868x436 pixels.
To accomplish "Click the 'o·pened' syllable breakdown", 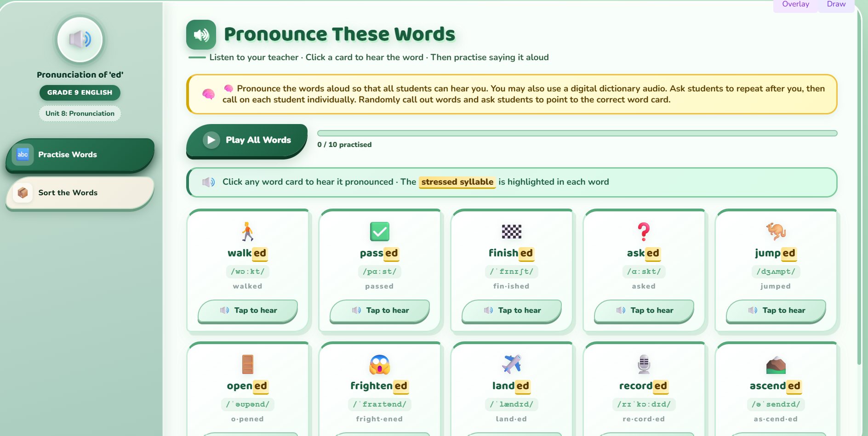I will pos(247,419).
